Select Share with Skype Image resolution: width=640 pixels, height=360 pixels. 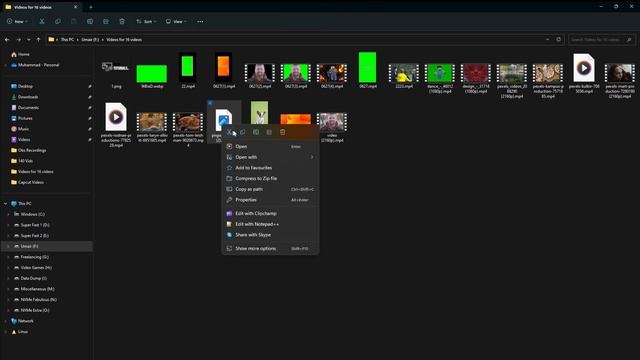(270, 235)
